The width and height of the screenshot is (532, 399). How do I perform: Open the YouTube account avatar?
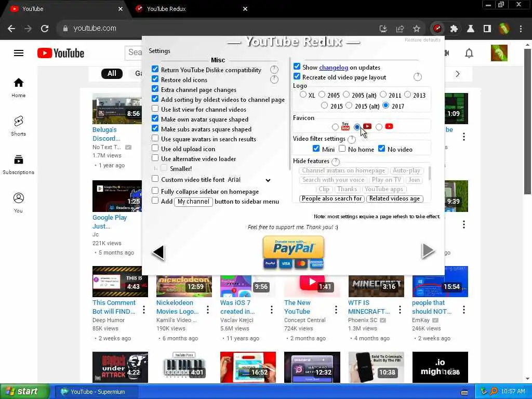[499, 53]
